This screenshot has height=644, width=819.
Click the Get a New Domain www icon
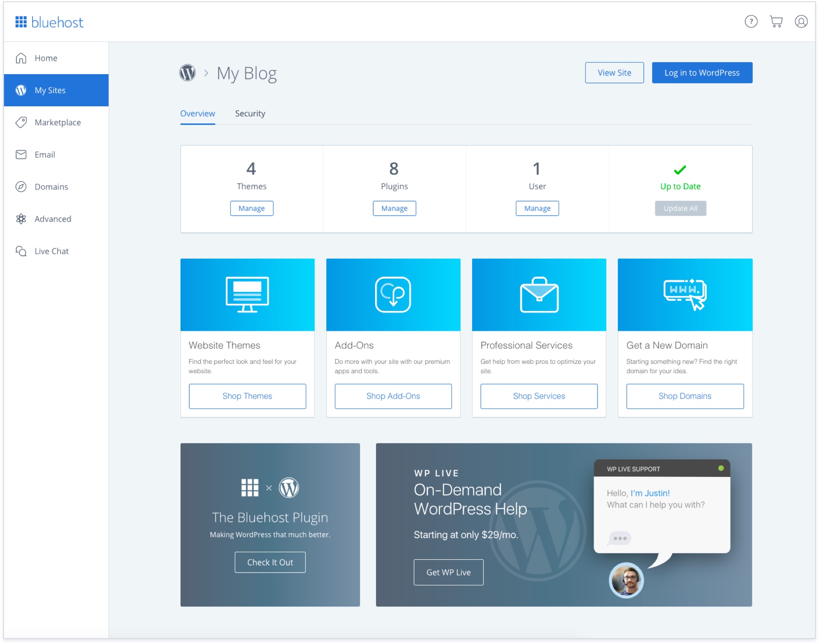tap(685, 294)
